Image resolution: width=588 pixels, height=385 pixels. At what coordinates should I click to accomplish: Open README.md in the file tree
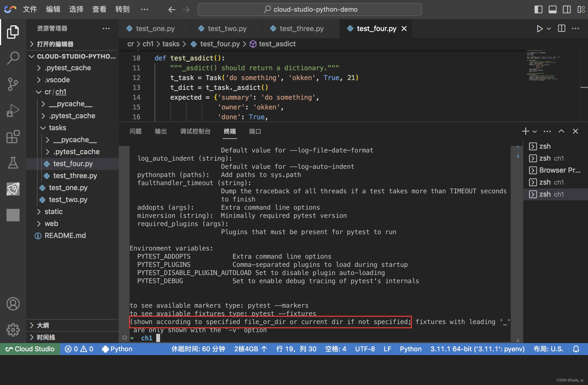coord(72,236)
